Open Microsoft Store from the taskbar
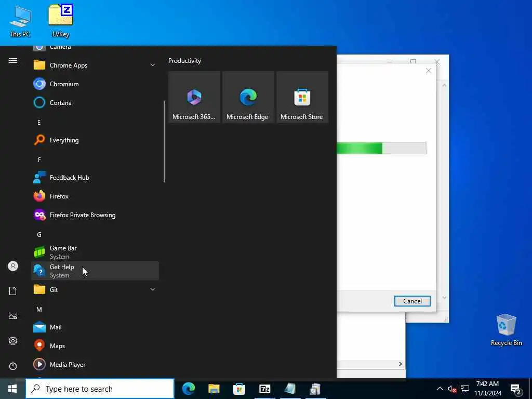Screen dimensions: 532x399 tap(239, 389)
